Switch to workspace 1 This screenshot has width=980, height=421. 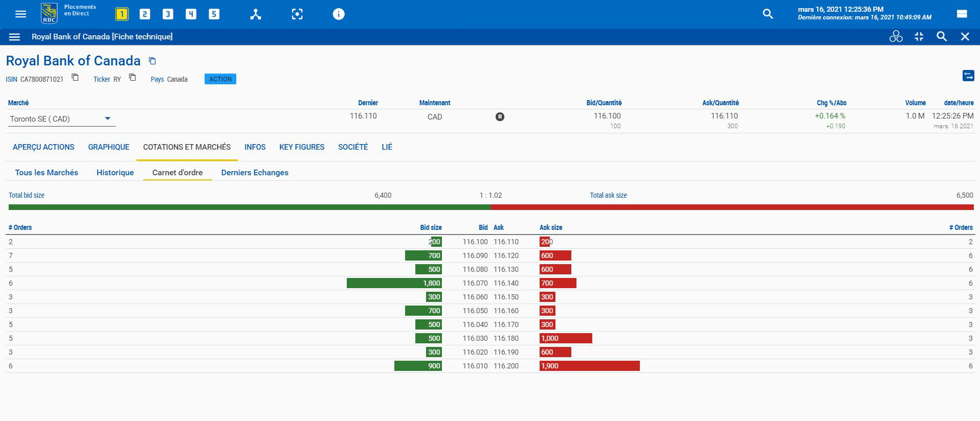[x=122, y=14]
